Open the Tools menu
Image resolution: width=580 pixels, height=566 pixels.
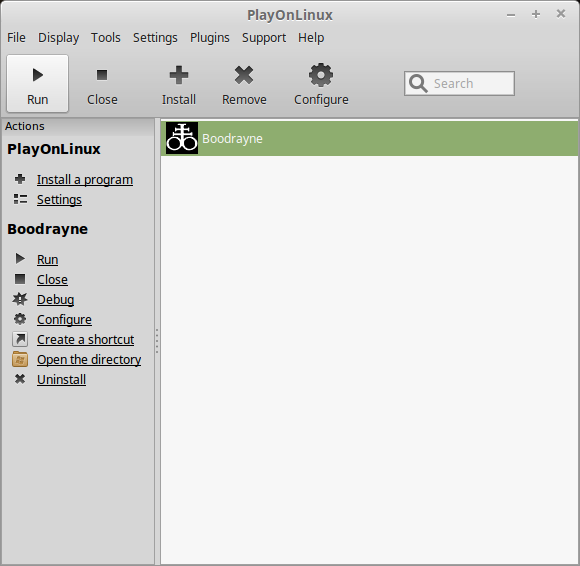pos(106,38)
